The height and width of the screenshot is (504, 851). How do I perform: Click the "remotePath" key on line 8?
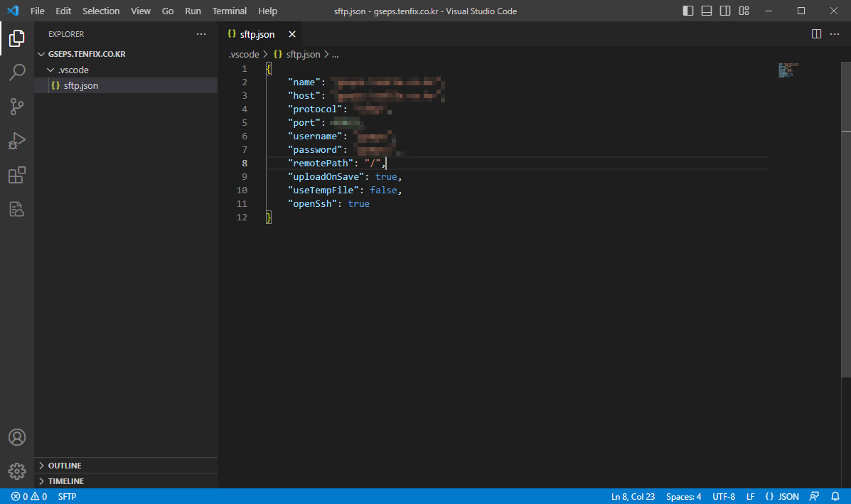[x=321, y=163]
